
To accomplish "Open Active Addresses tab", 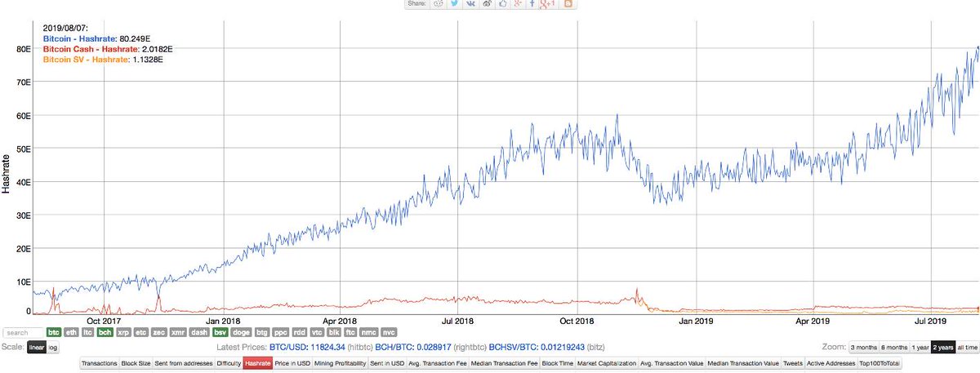I will (831, 363).
